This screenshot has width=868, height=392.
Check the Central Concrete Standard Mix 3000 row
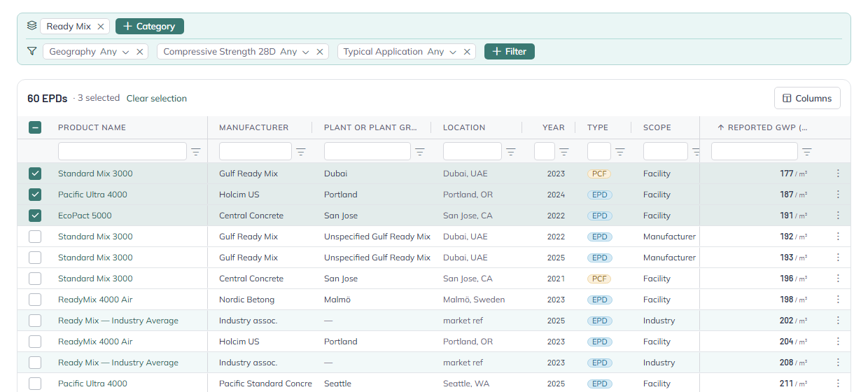[x=35, y=279]
